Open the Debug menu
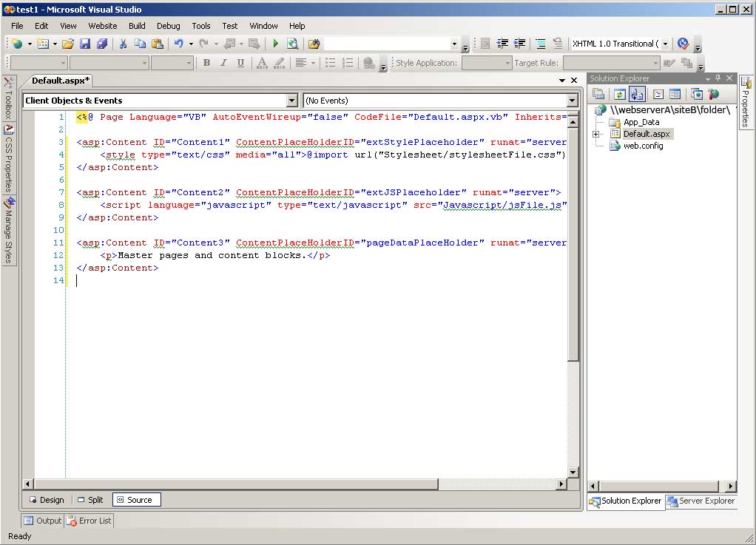Screen dimensions: 756x545 [x=168, y=26]
